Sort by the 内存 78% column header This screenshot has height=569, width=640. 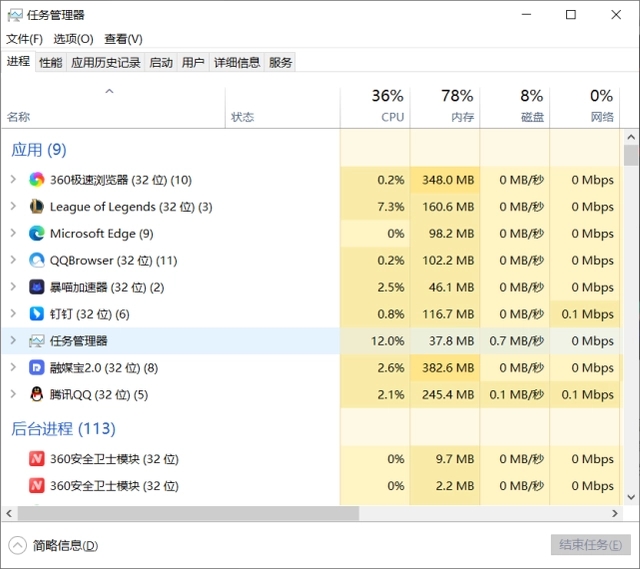pos(445,108)
